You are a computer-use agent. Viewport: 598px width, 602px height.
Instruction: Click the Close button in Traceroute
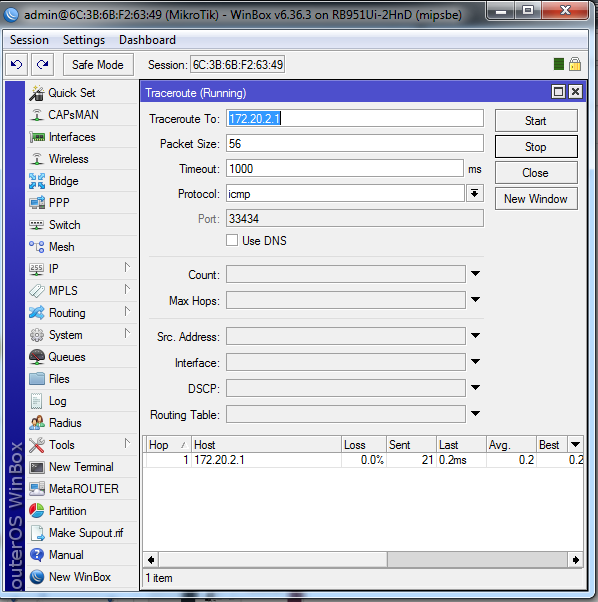tap(536, 173)
